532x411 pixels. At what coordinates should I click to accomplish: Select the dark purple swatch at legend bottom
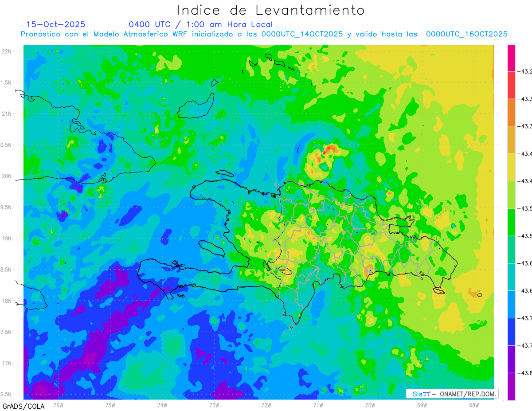511,387
